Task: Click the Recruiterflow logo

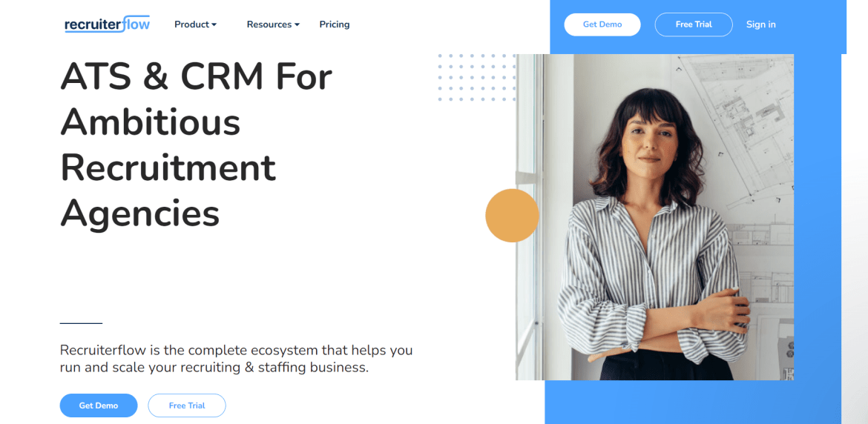Action: [x=108, y=24]
